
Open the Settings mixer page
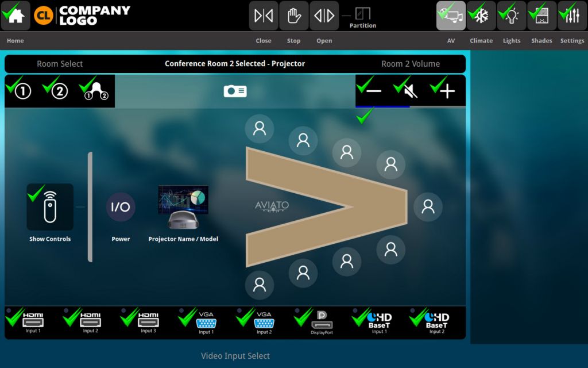pos(572,16)
